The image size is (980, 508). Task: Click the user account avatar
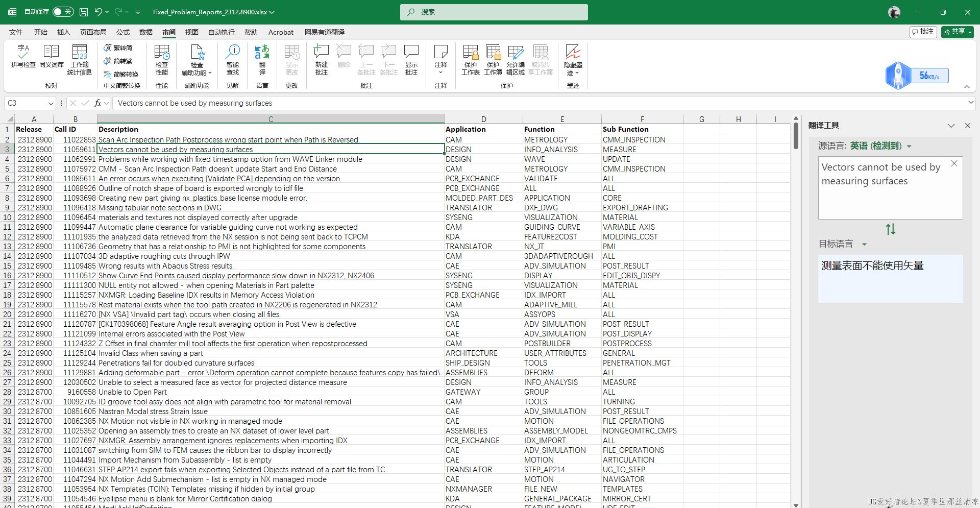(894, 12)
